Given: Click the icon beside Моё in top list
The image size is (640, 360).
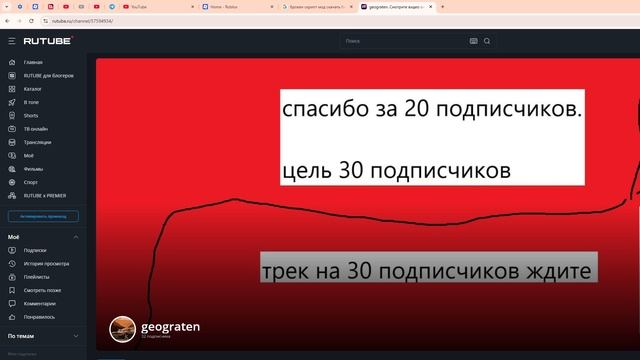Looking at the screenshot, I should 12,156.
